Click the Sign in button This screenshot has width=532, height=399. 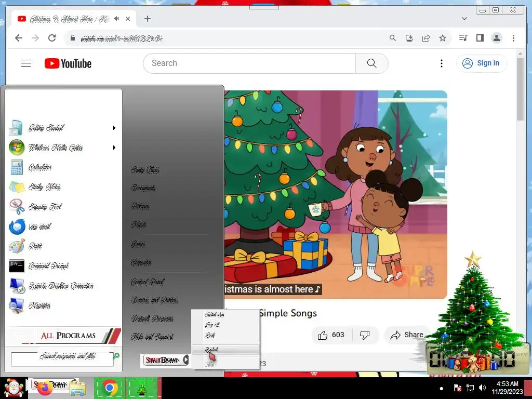coord(482,63)
